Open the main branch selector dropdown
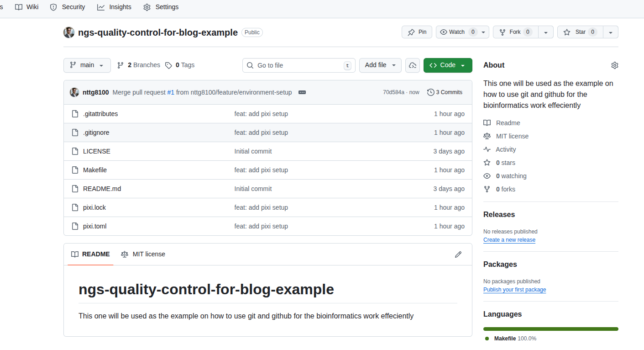This screenshot has width=644, height=350. 87,65
